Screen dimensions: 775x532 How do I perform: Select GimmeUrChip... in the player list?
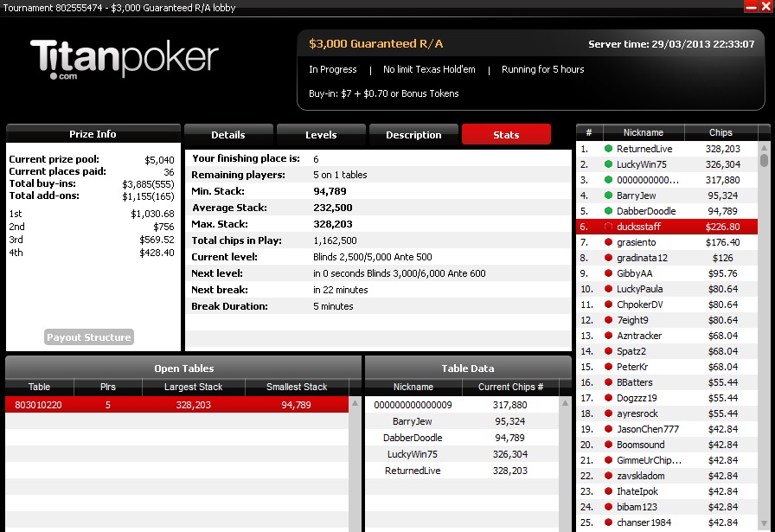point(667,460)
